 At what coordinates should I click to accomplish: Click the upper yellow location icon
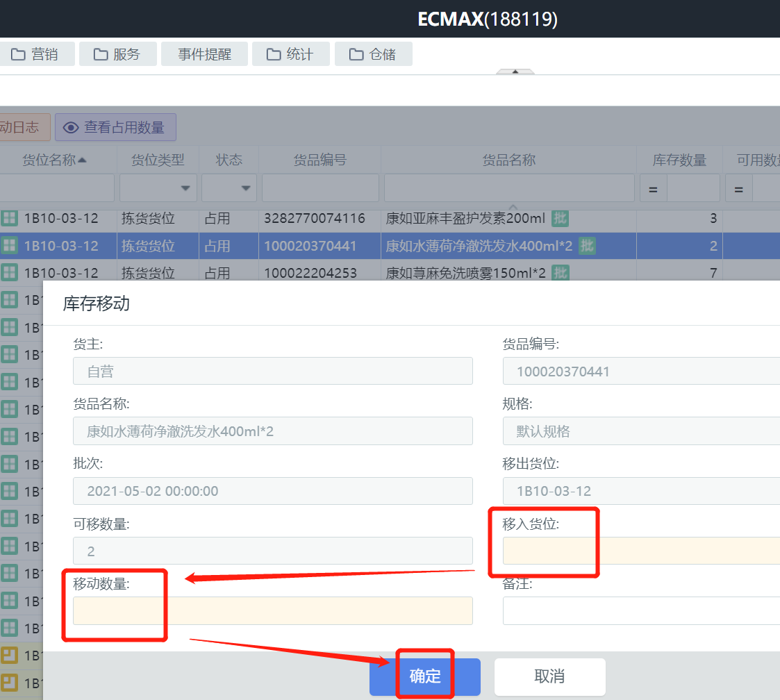(x=9, y=656)
